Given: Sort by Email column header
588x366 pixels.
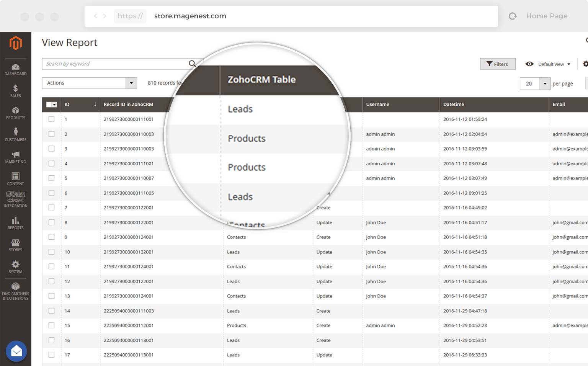Looking at the screenshot, I should [559, 104].
